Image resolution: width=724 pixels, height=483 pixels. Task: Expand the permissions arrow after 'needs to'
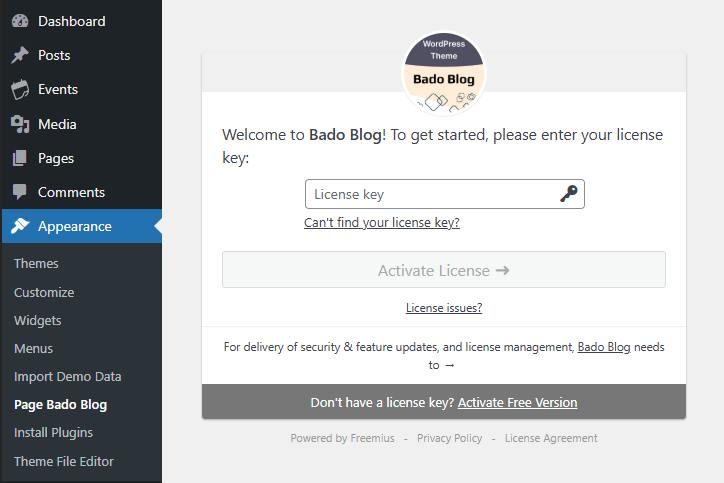[450, 365]
